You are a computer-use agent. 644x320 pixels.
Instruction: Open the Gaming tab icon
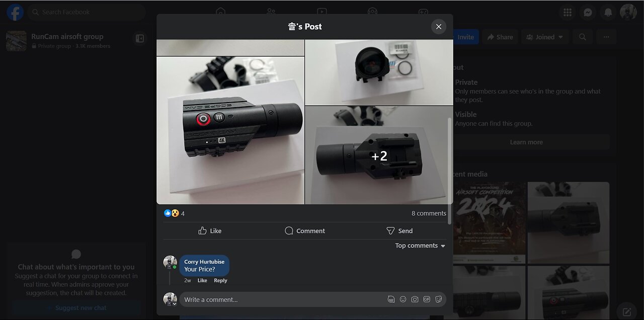[424, 12]
